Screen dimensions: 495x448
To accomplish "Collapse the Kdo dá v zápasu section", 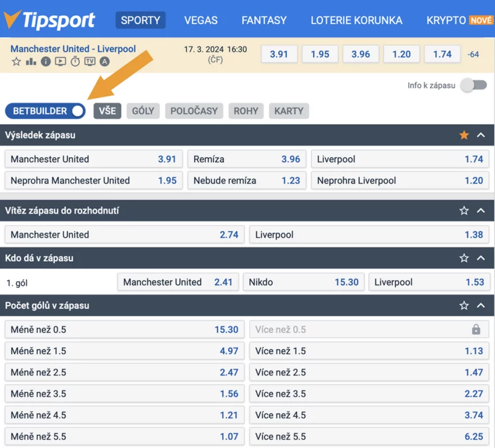I will pos(481,258).
